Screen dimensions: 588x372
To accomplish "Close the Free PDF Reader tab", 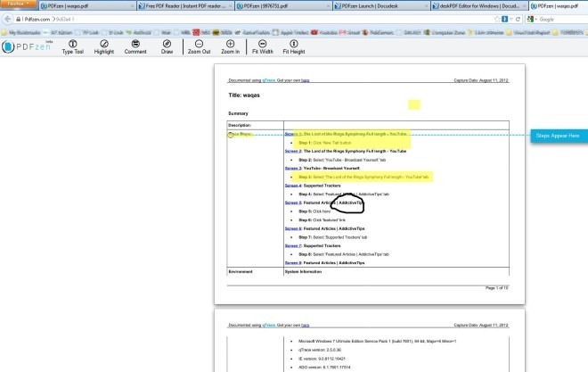I will (x=230, y=6).
